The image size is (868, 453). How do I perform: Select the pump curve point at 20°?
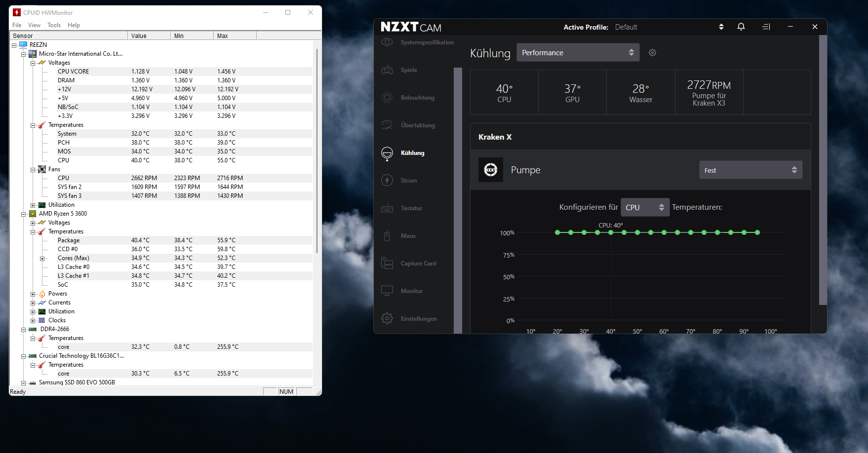[557, 232]
